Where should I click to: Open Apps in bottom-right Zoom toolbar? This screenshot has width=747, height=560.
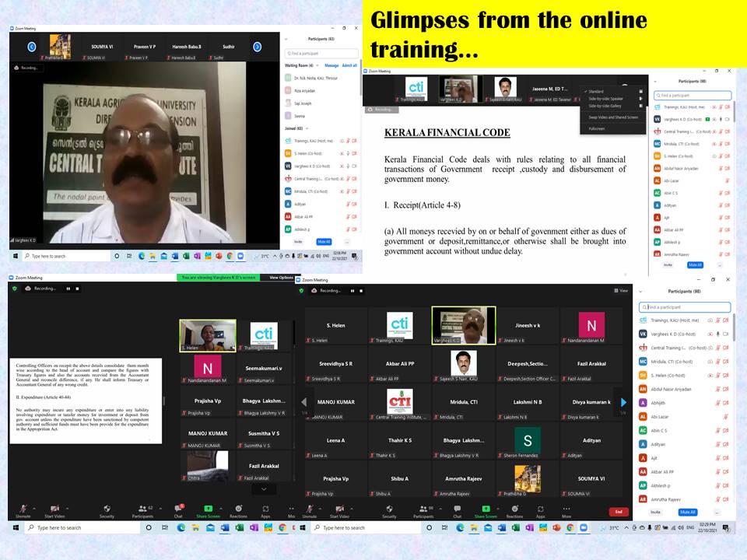(x=540, y=511)
